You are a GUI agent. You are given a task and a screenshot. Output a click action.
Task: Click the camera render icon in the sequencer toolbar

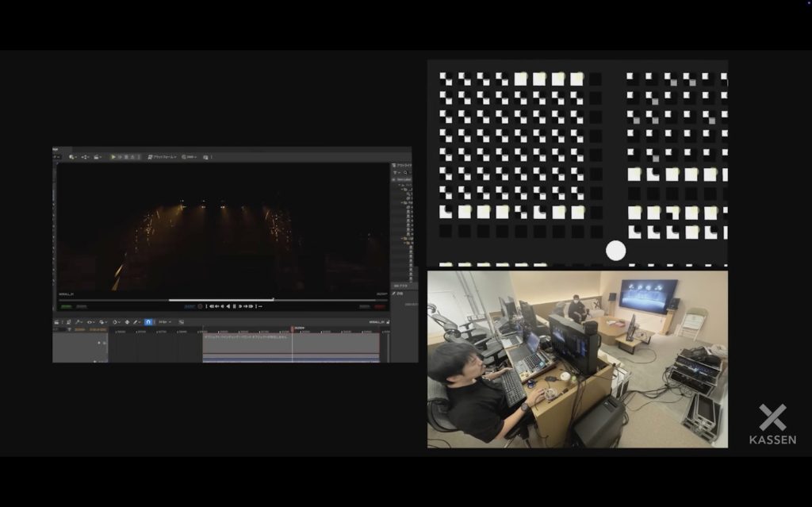click(56, 322)
